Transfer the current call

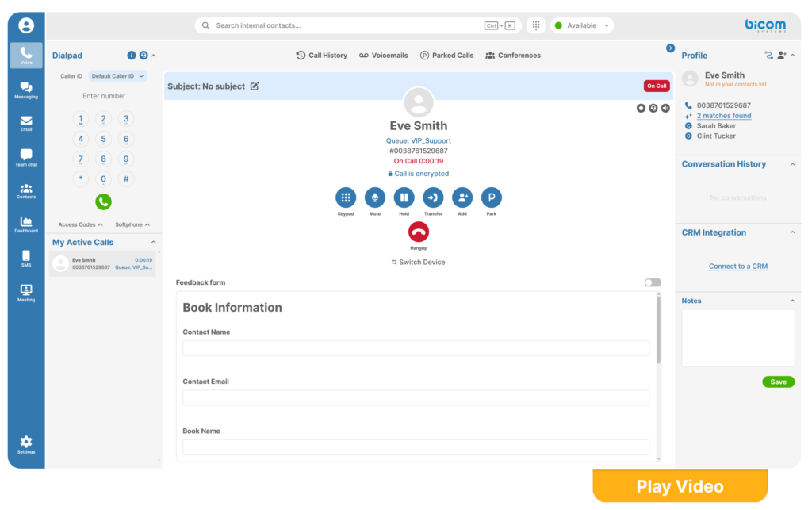tap(433, 197)
